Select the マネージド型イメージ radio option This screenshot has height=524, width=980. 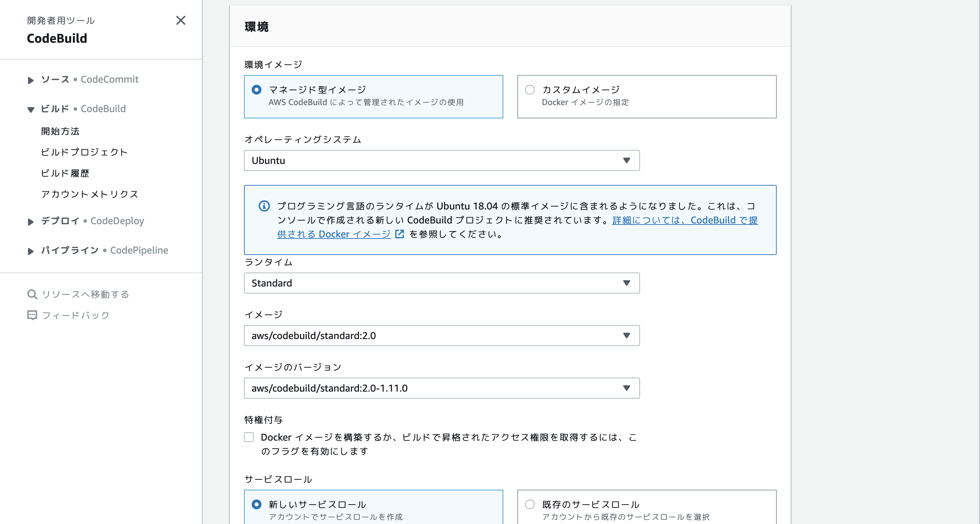click(257, 90)
